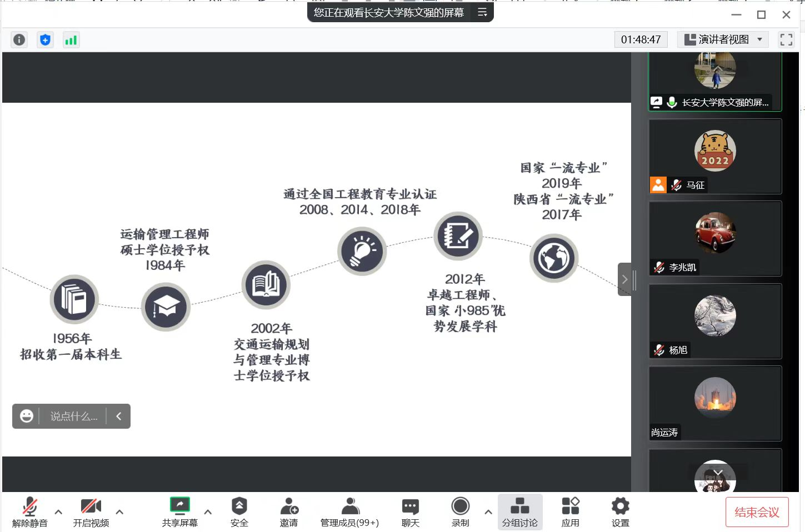Open the blue encryption shield icon

tap(46, 40)
